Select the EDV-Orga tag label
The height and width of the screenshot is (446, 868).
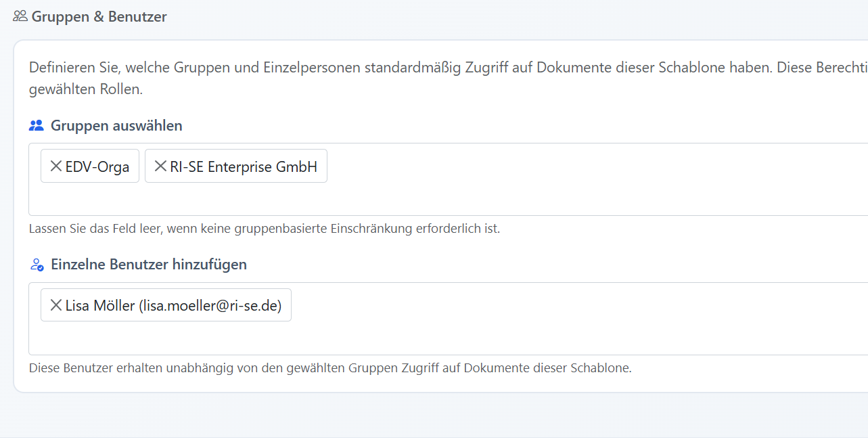97,166
